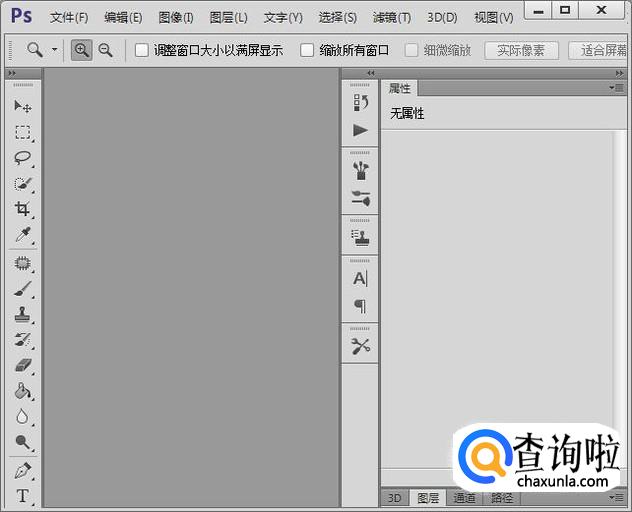Activate the Zoom Out mode button
The height and width of the screenshot is (512, 632).
[x=106, y=50]
